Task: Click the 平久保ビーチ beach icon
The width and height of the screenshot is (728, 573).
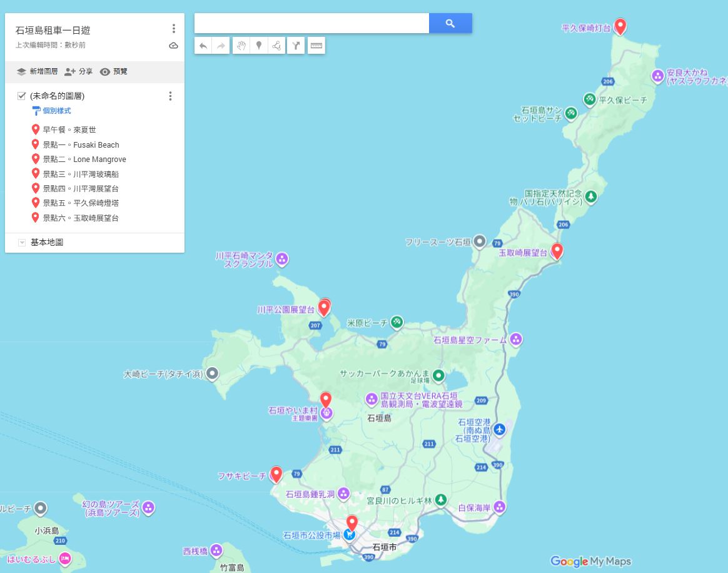Action: point(589,99)
